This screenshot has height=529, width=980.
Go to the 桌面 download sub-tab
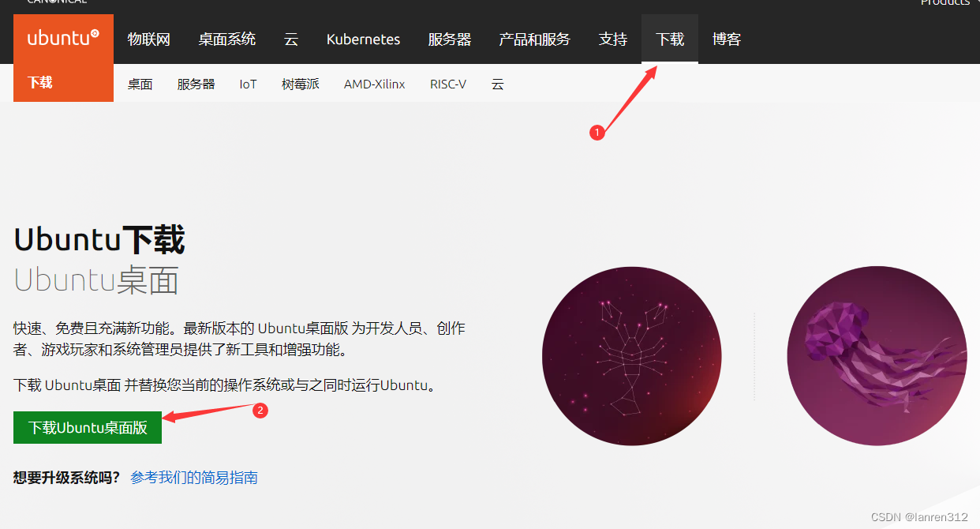(x=140, y=84)
